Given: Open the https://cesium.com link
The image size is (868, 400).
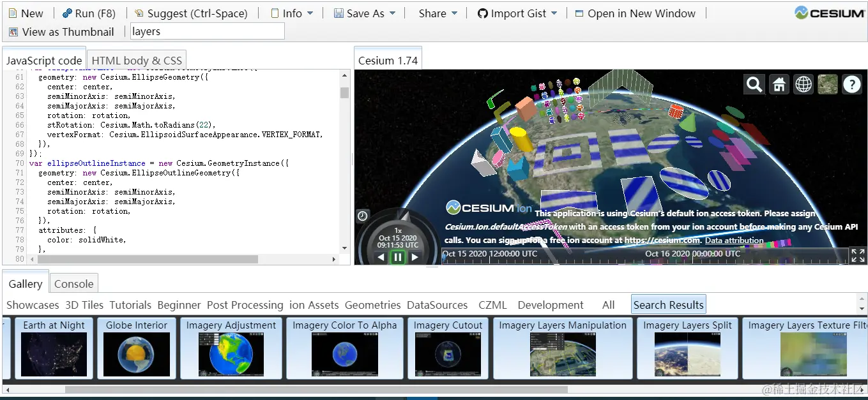Looking at the screenshot, I should coord(662,241).
